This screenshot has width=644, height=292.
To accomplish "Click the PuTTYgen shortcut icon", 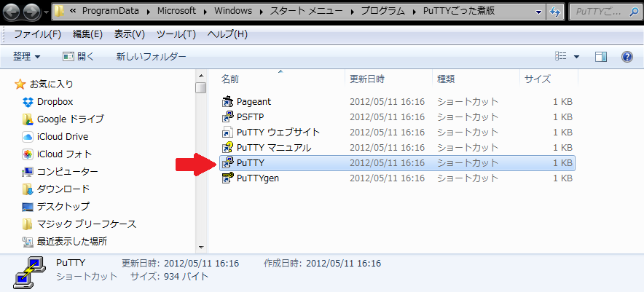I will [x=227, y=178].
